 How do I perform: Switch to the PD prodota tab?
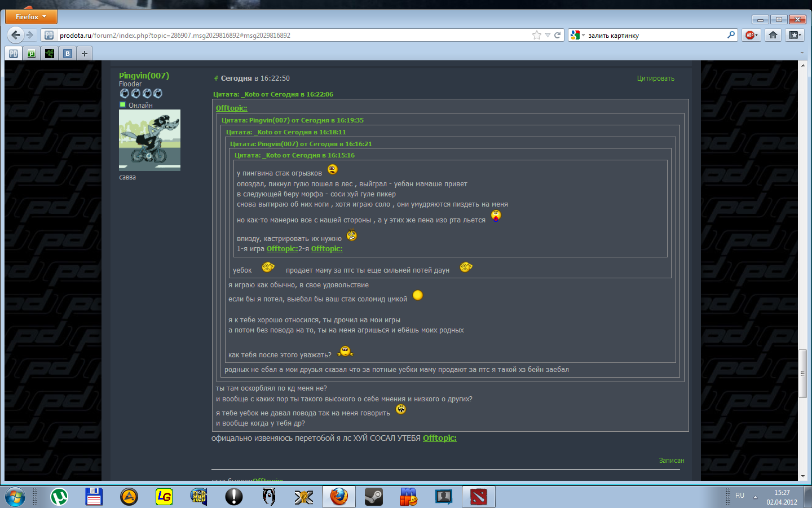[14, 54]
